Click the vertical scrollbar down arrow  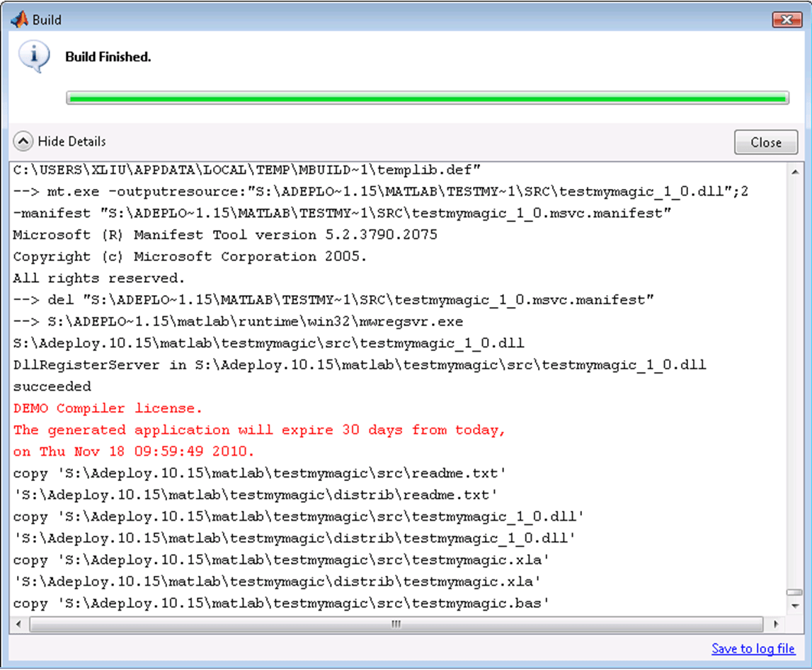795,606
